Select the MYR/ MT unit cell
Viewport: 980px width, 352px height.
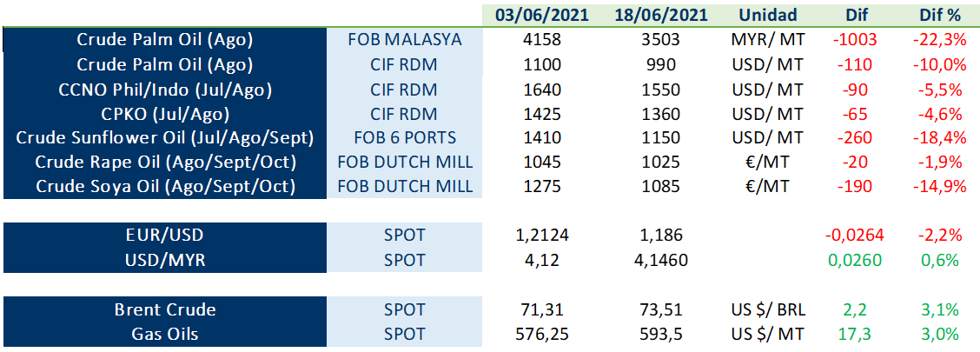coord(767,40)
